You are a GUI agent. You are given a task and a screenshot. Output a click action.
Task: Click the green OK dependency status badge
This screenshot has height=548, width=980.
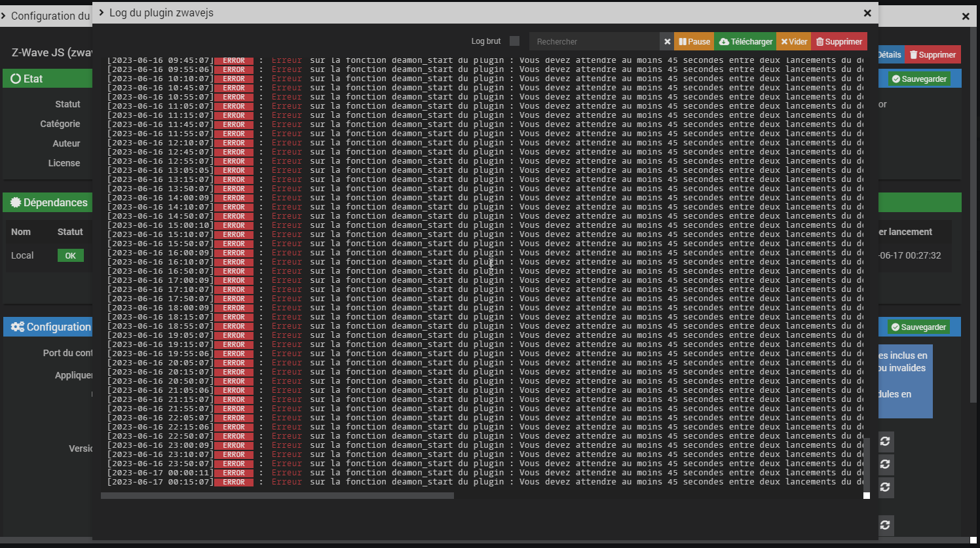pyautogui.click(x=70, y=256)
